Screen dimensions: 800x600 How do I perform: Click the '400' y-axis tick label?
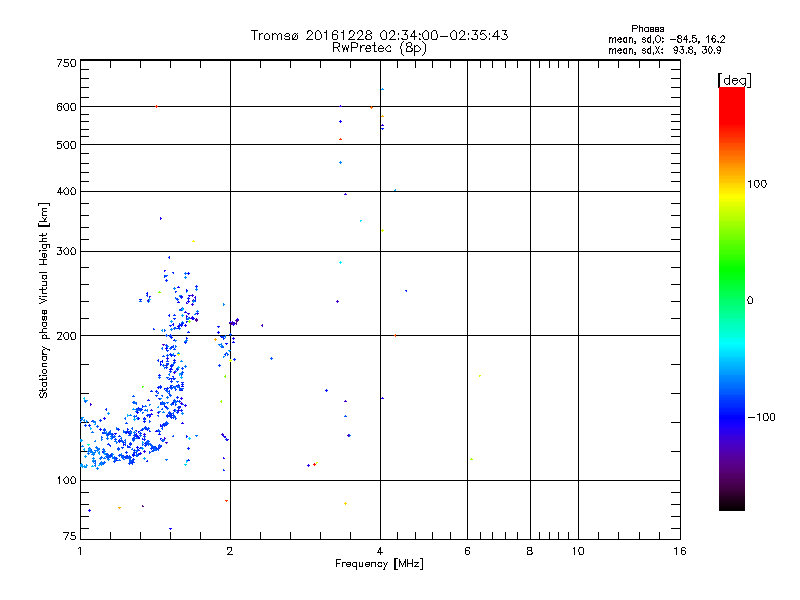(66, 191)
